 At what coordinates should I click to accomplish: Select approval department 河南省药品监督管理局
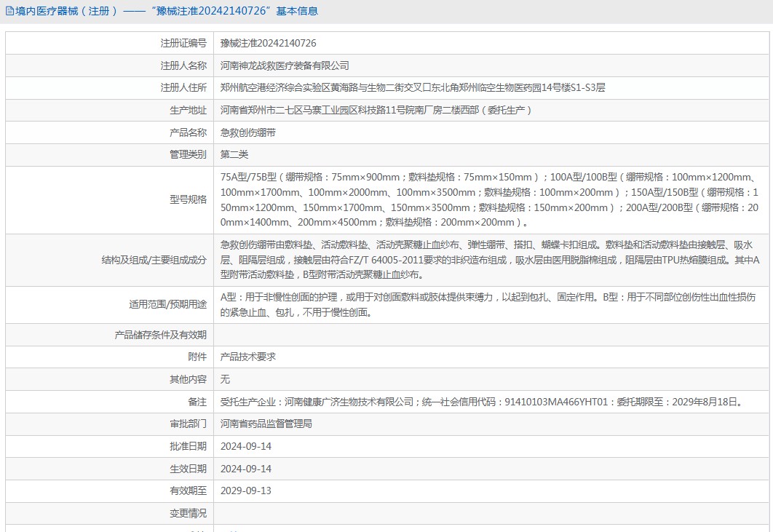266,424
